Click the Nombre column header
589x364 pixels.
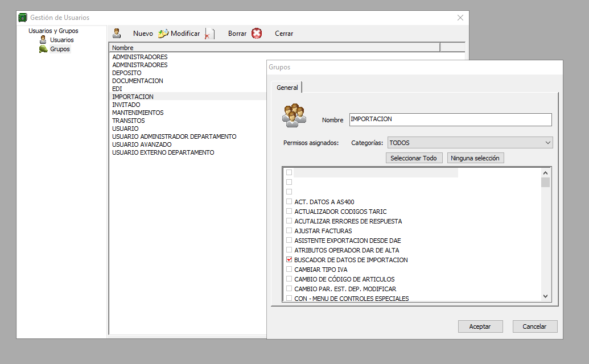coord(274,48)
